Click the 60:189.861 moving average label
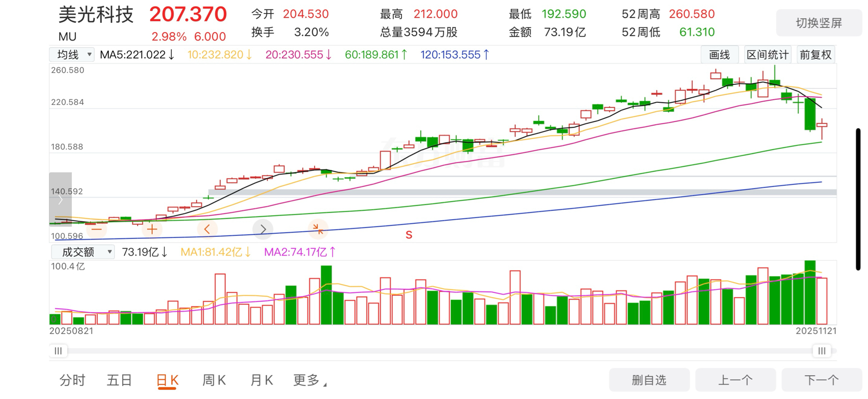 tap(377, 55)
